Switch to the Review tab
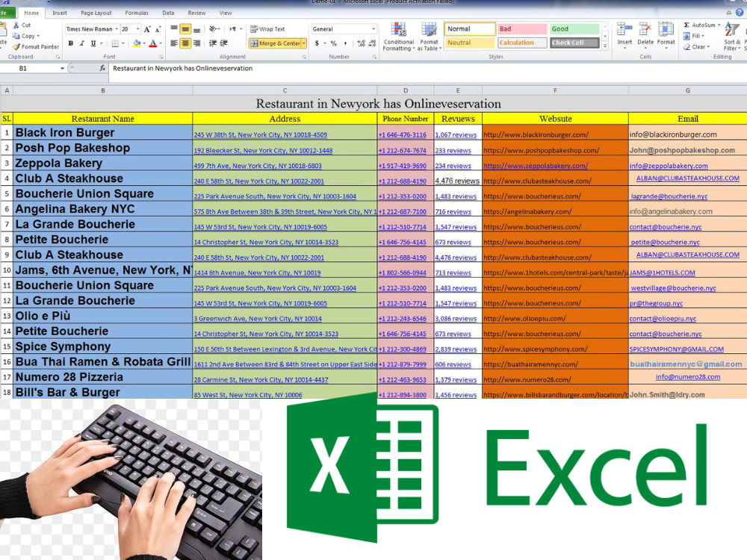Image resolution: width=747 pixels, height=560 pixels. click(x=196, y=13)
